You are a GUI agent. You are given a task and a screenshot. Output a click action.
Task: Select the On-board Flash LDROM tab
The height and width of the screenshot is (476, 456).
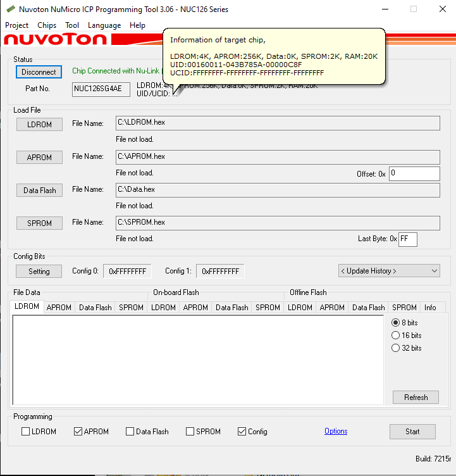(163, 308)
